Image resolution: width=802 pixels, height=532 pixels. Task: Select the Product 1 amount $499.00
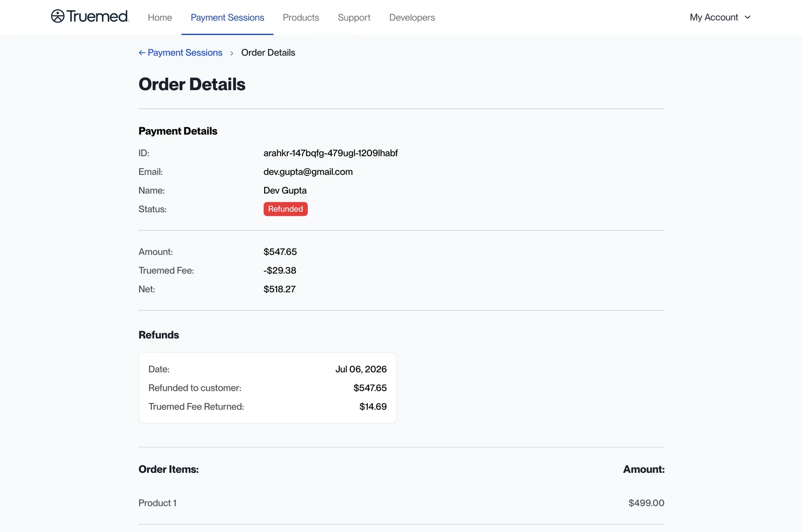pos(646,503)
